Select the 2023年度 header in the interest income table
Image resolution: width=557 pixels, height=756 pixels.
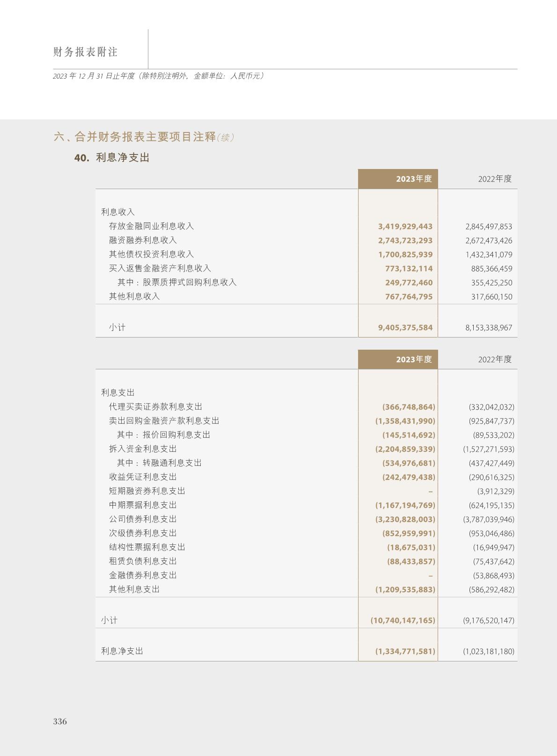413,179
